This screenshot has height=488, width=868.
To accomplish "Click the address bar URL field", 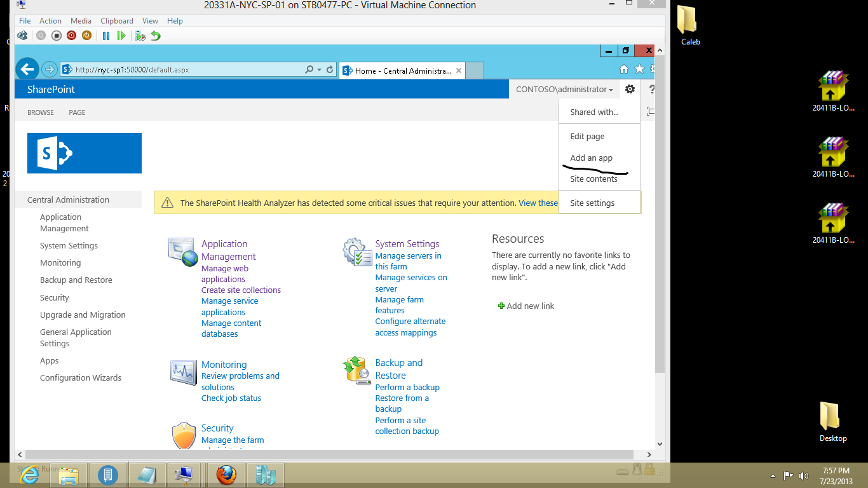I will pyautogui.click(x=187, y=70).
